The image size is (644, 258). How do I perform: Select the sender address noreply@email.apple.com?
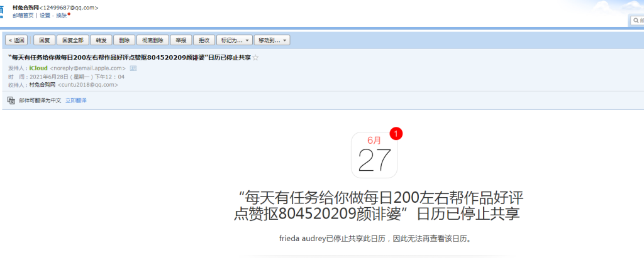[87, 68]
